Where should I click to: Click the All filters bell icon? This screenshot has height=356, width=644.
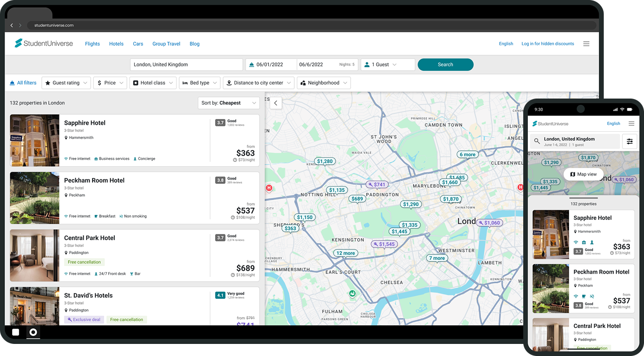coord(12,83)
